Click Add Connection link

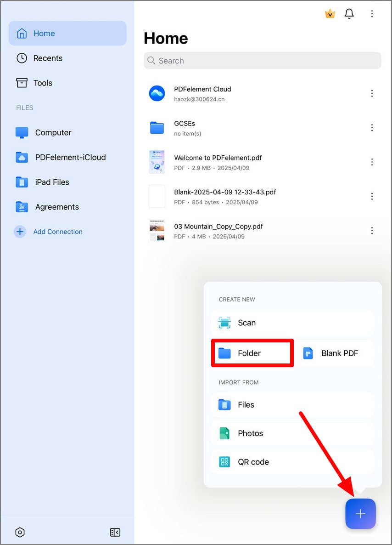[58, 232]
